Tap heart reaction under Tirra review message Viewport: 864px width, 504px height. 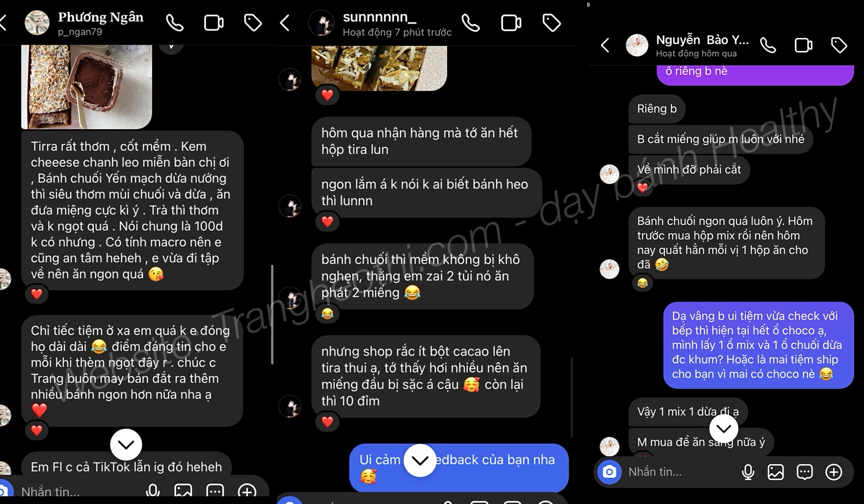[x=37, y=294]
